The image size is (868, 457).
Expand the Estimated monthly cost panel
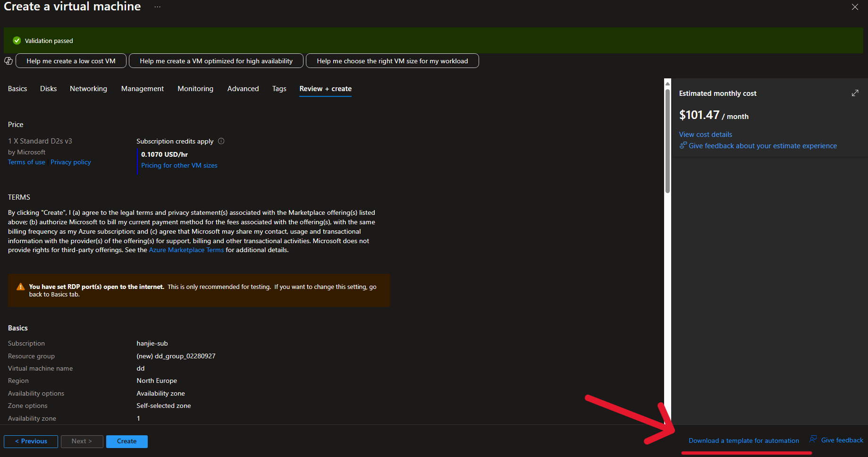(x=855, y=93)
